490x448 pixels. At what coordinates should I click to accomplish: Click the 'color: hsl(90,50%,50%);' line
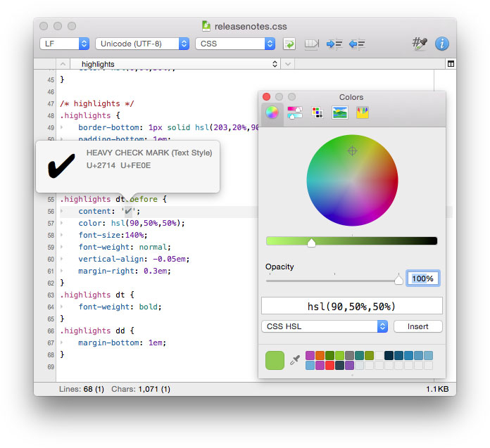coord(132,223)
